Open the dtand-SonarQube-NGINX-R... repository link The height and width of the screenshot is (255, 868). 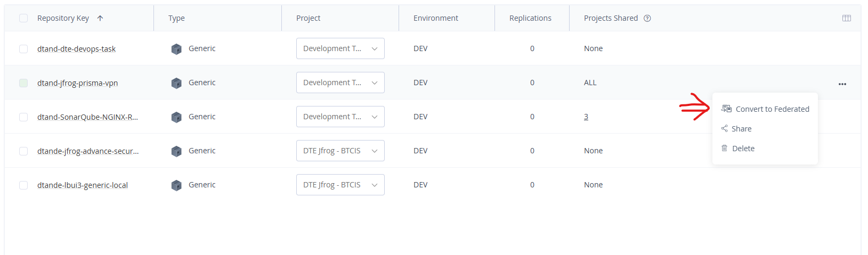coord(87,117)
